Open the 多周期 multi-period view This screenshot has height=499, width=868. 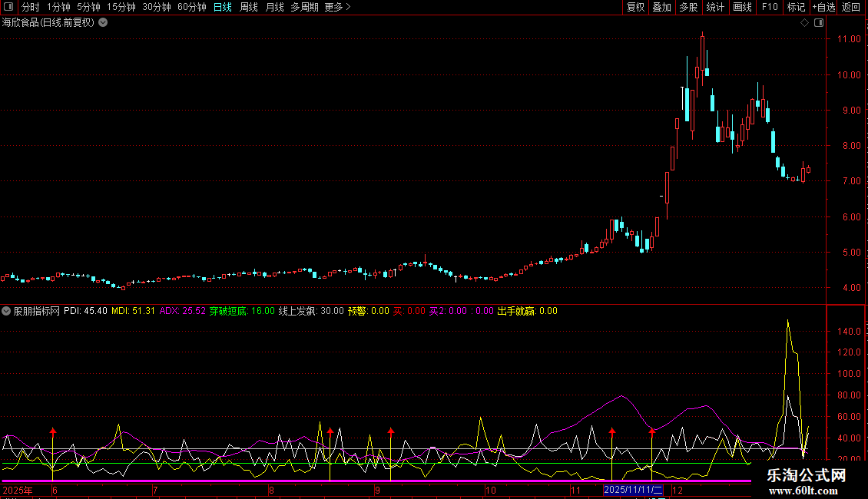(304, 7)
